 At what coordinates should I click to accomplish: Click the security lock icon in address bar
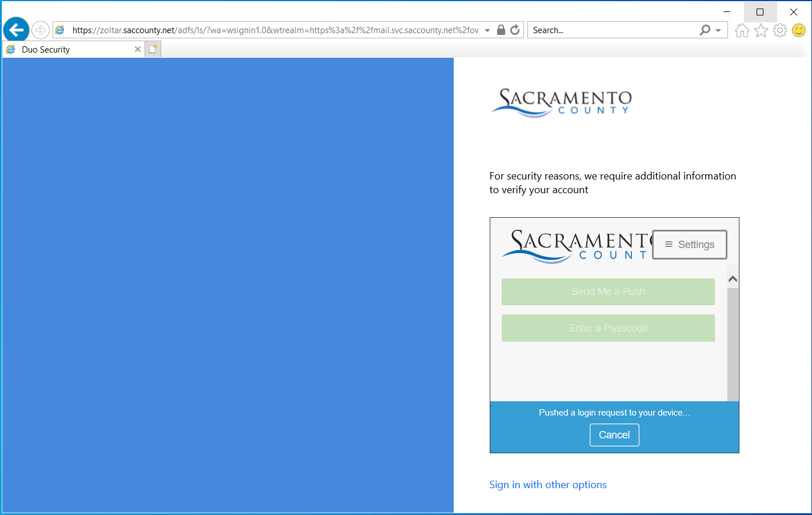pos(501,30)
